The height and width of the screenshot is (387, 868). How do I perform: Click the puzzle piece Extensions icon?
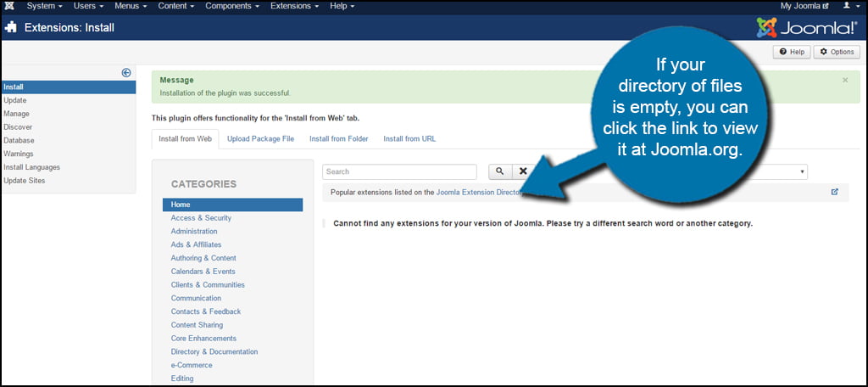tap(10, 27)
